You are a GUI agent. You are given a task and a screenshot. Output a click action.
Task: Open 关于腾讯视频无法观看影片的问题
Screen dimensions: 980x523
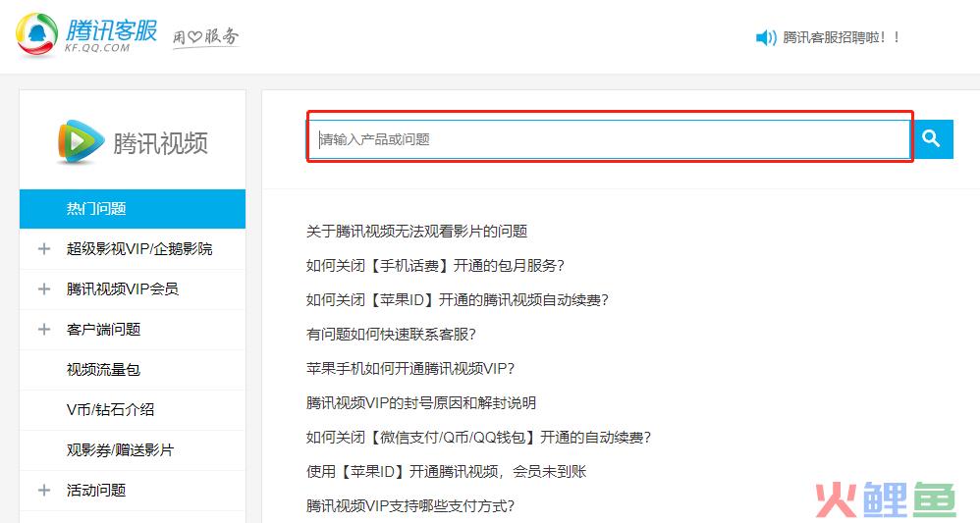417,232
